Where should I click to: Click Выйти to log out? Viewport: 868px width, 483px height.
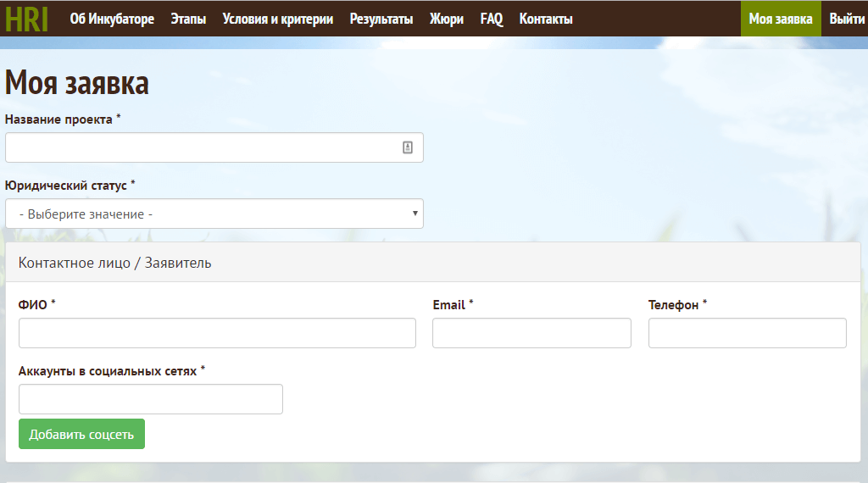[x=847, y=19]
